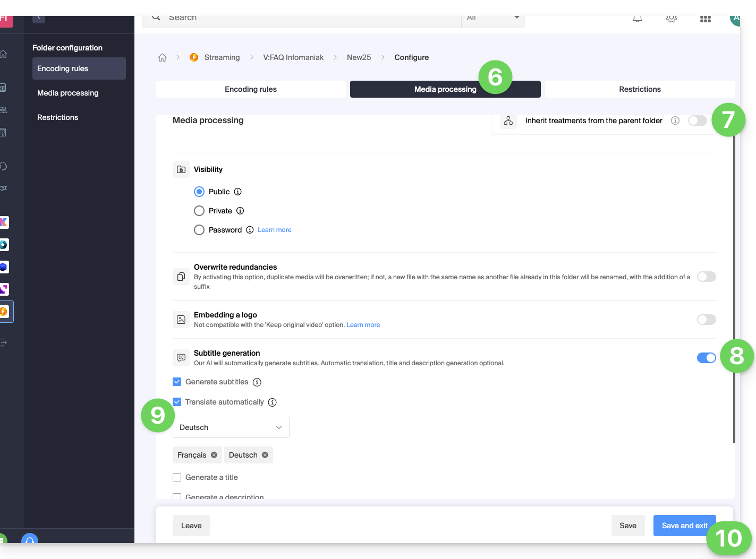Viewport: 756px width, 559px height.
Task: Open the apps grid icon
Action: (705, 19)
